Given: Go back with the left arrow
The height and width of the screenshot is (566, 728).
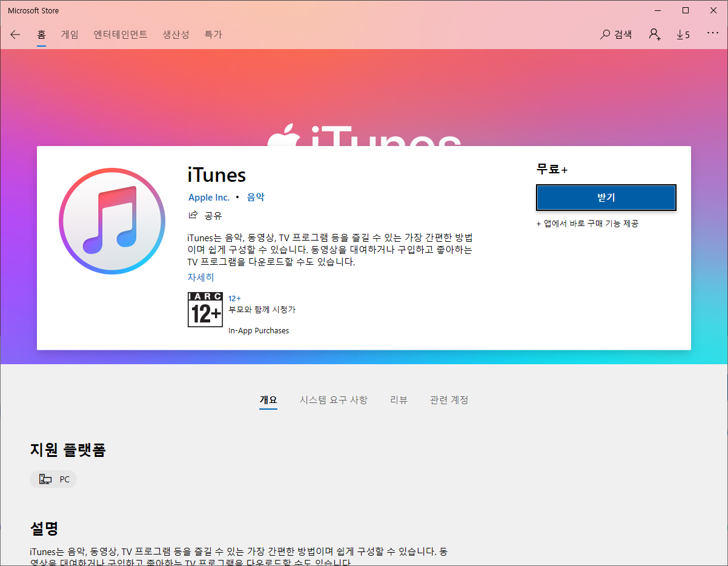Looking at the screenshot, I should coord(15,35).
